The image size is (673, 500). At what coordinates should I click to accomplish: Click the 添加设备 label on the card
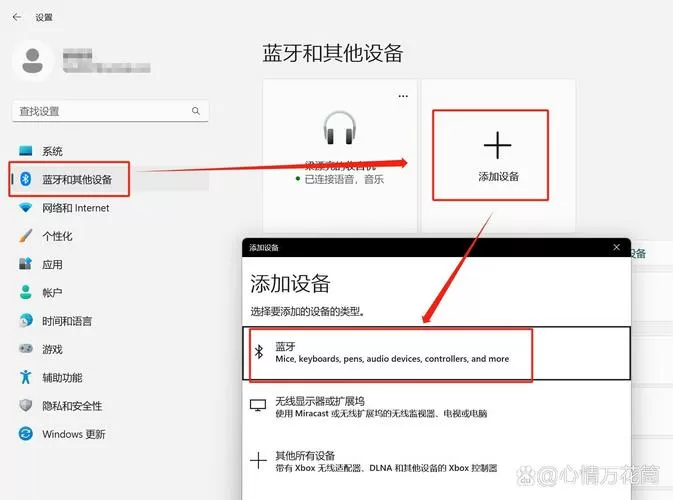[x=498, y=176]
